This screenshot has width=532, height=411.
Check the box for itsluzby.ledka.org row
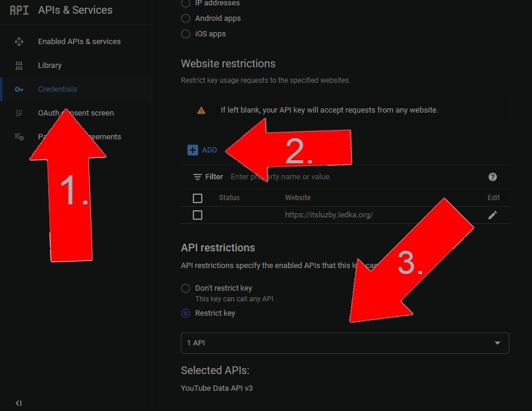click(198, 215)
